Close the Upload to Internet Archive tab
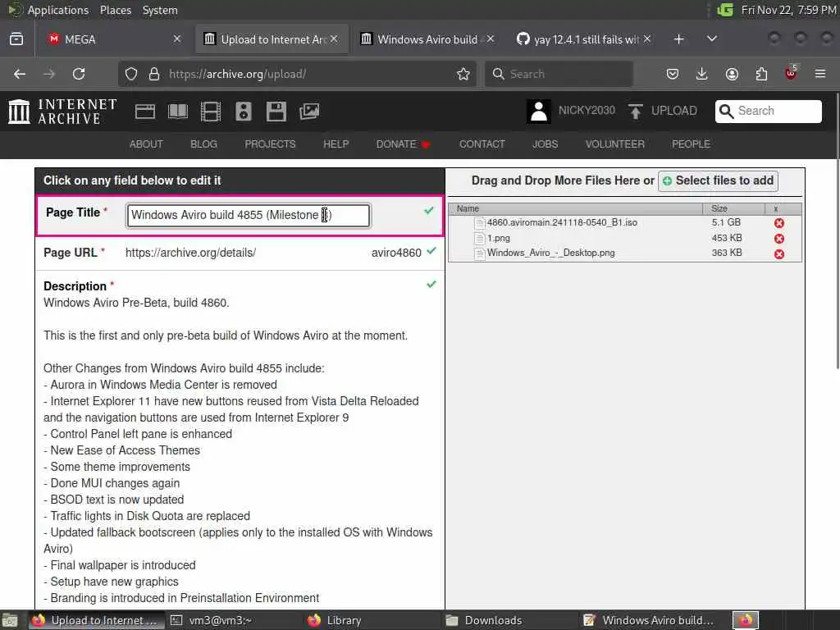 point(334,39)
